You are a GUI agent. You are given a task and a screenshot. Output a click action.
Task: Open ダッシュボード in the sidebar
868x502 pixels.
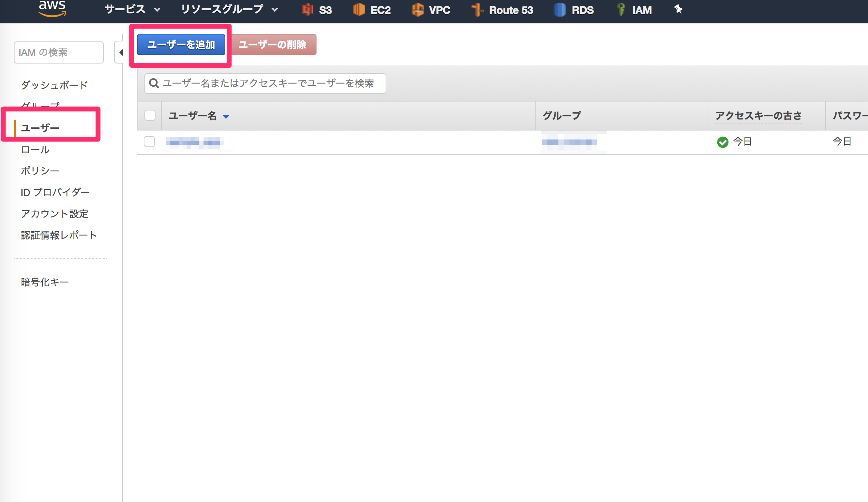coord(54,85)
